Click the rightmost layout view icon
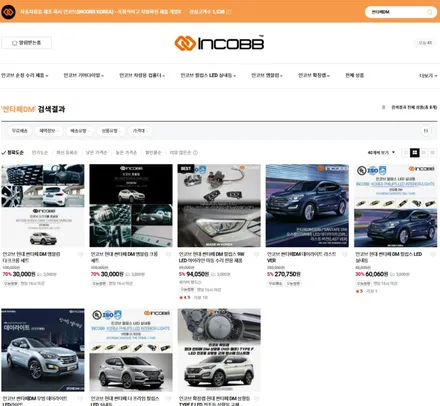The image size is (440, 406). (x=432, y=152)
